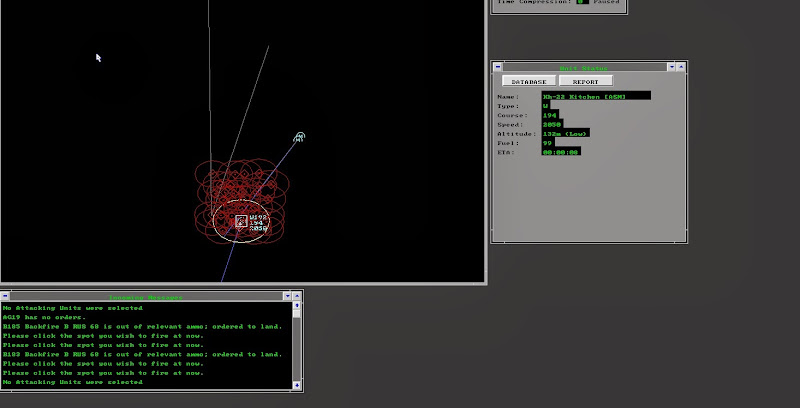Click the Name value 'Kh-22 Kitchen [ASM]'

(596, 96)
